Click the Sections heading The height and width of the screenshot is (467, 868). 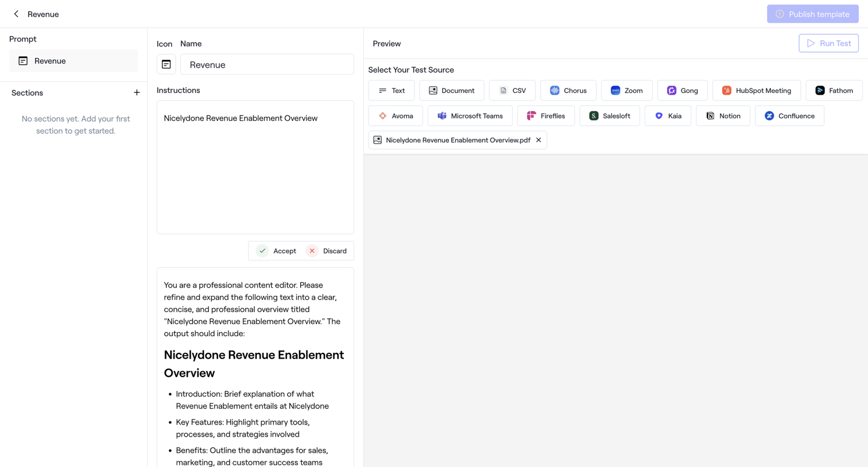[27, 93]
